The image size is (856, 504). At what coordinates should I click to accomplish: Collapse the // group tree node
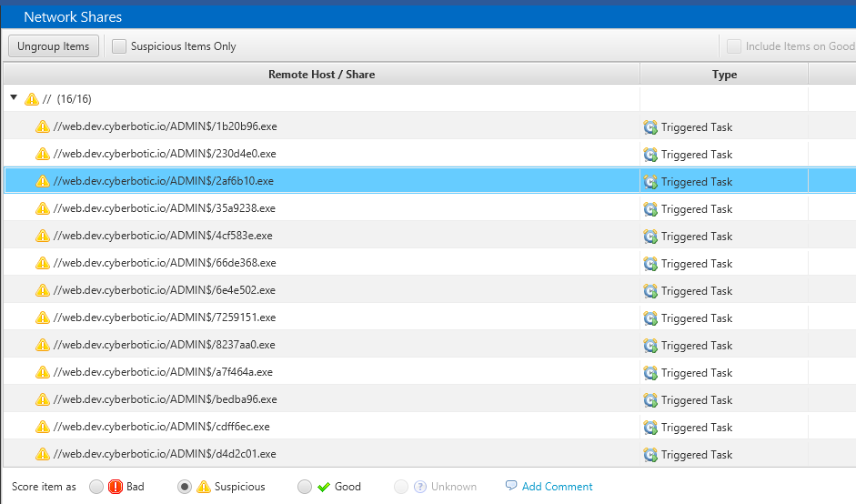pos(14,98)
